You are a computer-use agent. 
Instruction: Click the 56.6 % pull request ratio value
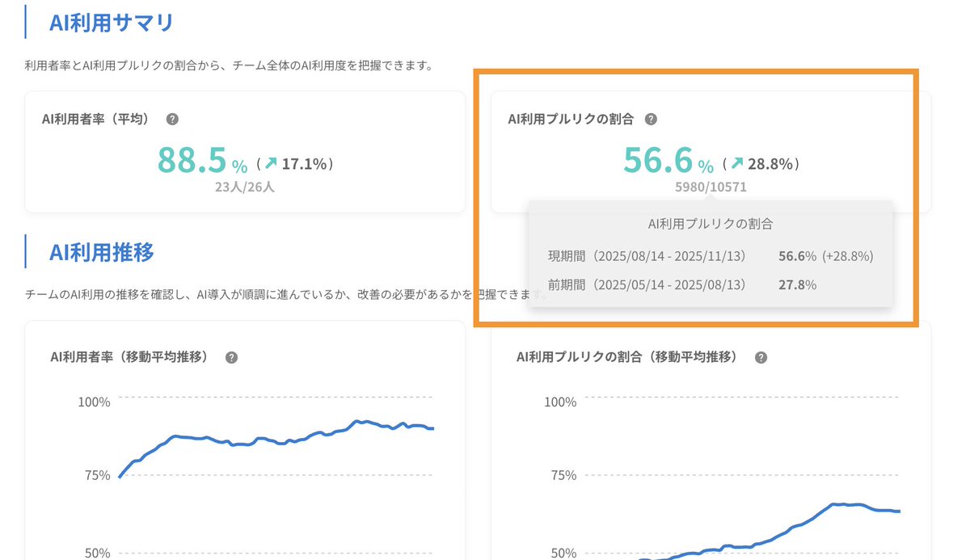click(x=668, y=161)
